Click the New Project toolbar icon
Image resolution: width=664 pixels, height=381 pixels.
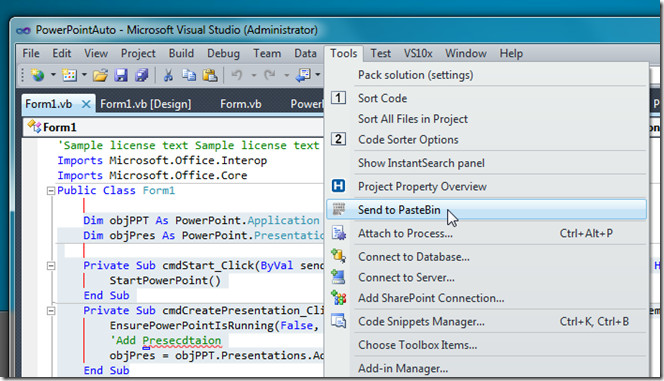click(x=38, y=75)
